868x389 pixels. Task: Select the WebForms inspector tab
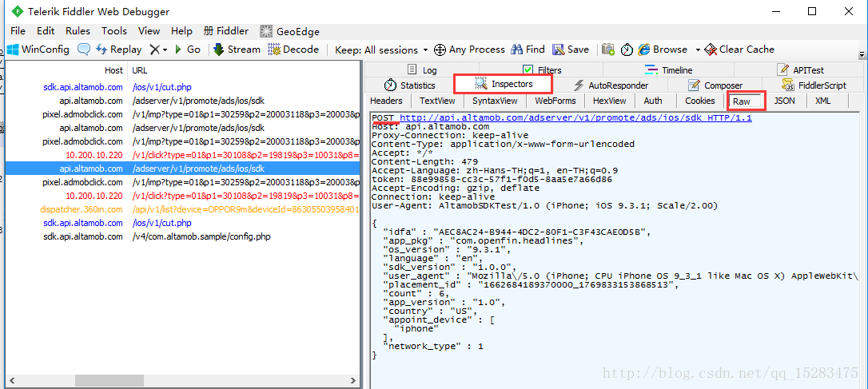pyautogui.click(x=555, y=101)
